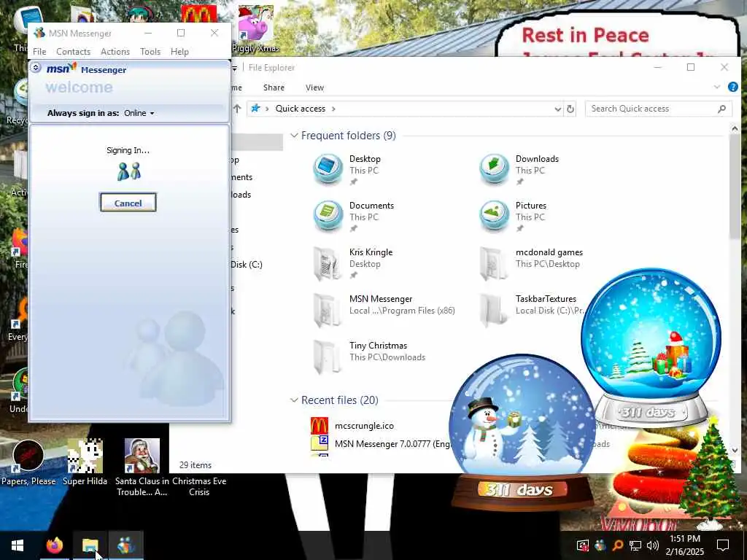Click the File Explorer vertical scrollbar thumb
Viewport: 747px width, 560px height.
click(734, 186)
